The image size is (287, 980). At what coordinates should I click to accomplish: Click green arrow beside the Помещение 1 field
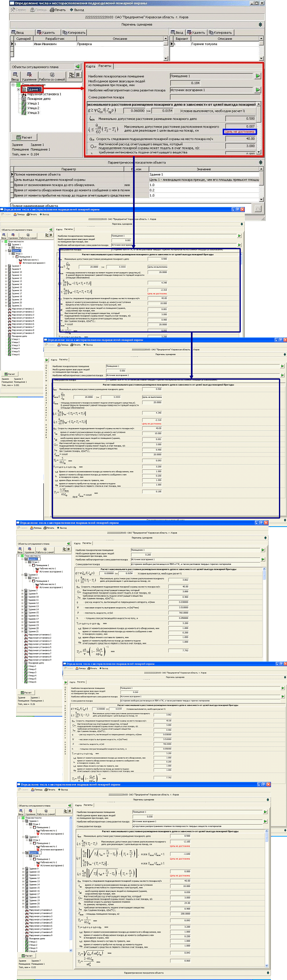258,76
